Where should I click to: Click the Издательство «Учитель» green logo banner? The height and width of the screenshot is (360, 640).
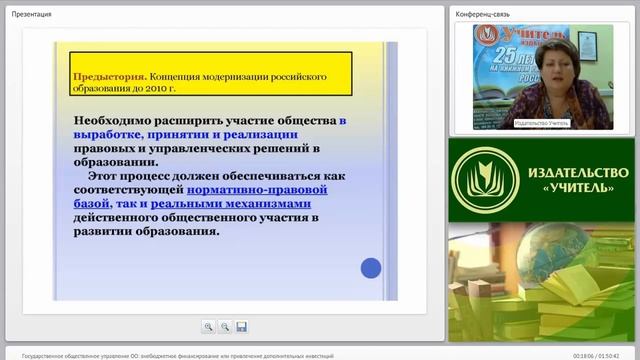(541, 180)
